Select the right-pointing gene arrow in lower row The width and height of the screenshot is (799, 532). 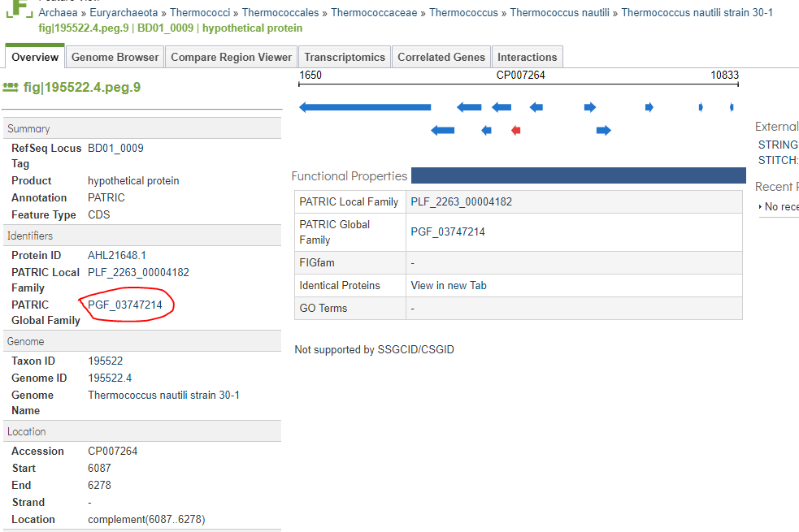coord(603,130)
